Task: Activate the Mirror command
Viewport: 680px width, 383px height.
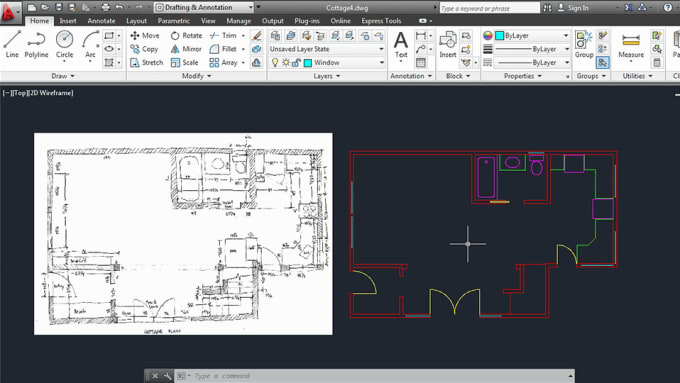Action: coord(186,49)
